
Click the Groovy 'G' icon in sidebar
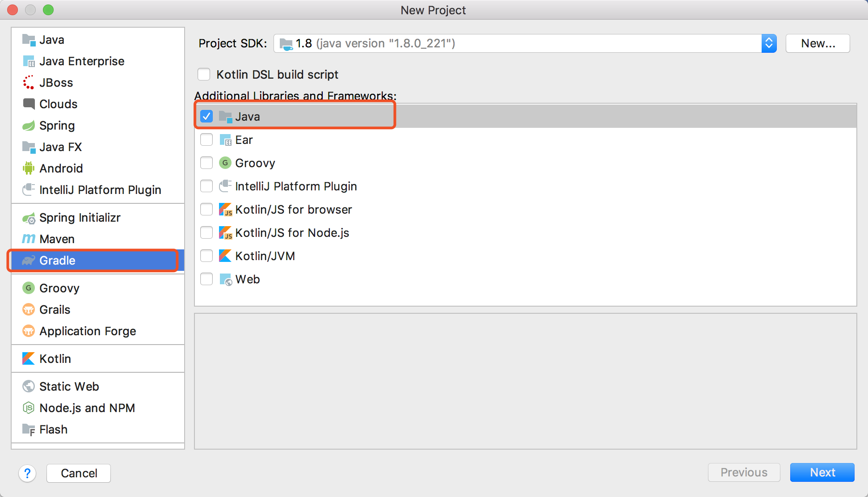29,288
